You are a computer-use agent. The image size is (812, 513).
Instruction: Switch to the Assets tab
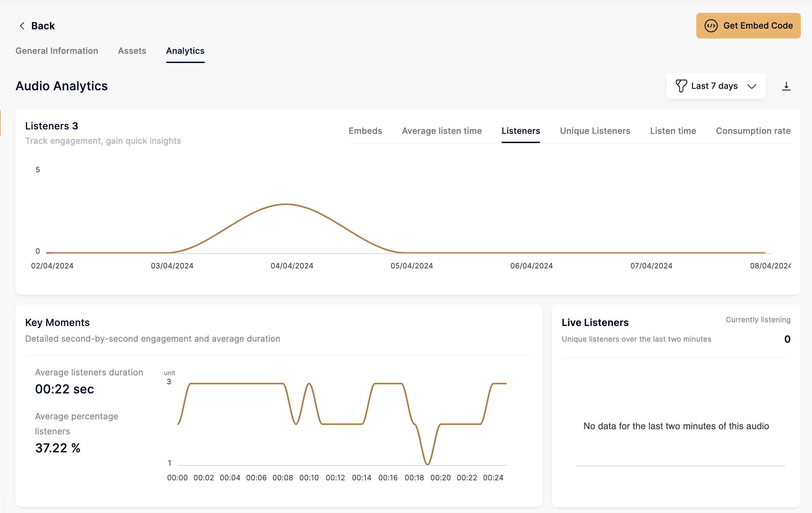click(132, 51)
